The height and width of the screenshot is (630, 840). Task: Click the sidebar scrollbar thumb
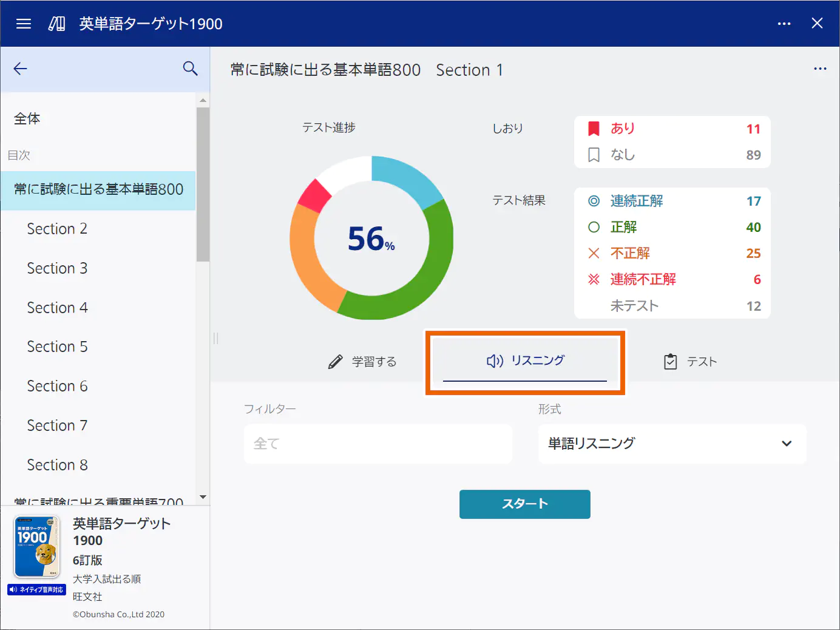coord(203,184)
